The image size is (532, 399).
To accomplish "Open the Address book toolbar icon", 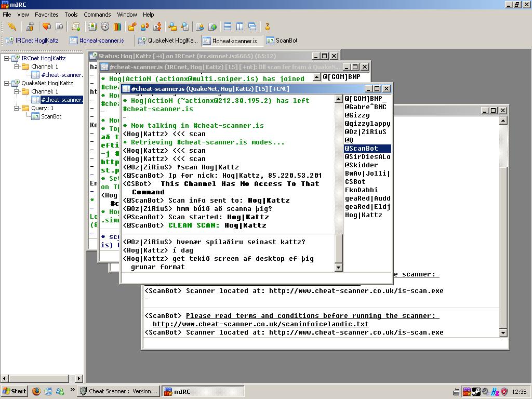I will pyautogui.click(x=92, y=26).
